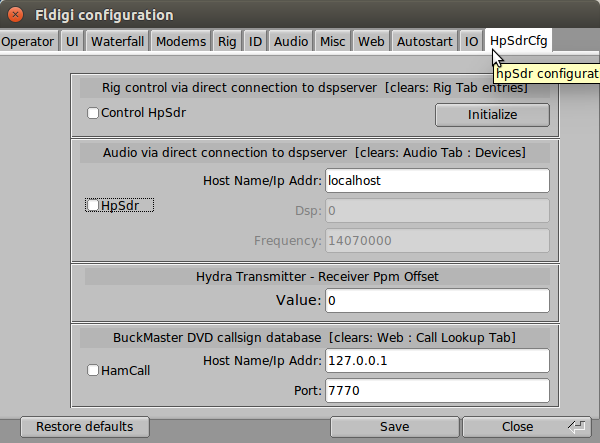Open the Misc tab

click(333, 41)
